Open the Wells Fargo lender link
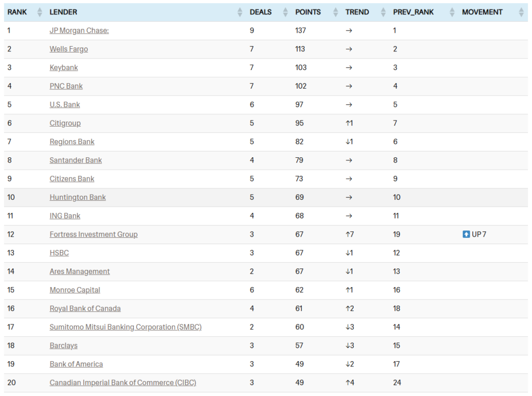532x396 pixels. coord(69,49)
